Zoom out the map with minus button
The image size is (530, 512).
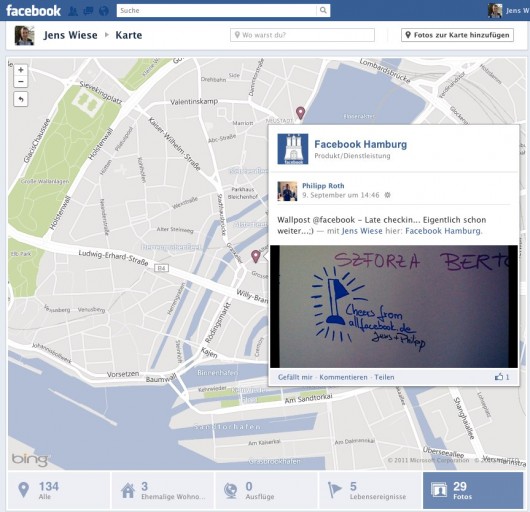pos(21,81)
